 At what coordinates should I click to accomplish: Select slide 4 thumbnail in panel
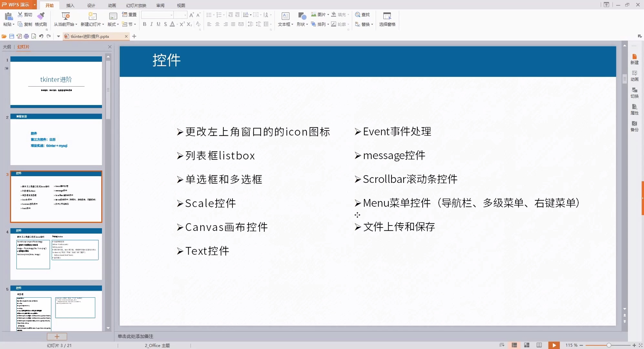[x=56, y=254]
